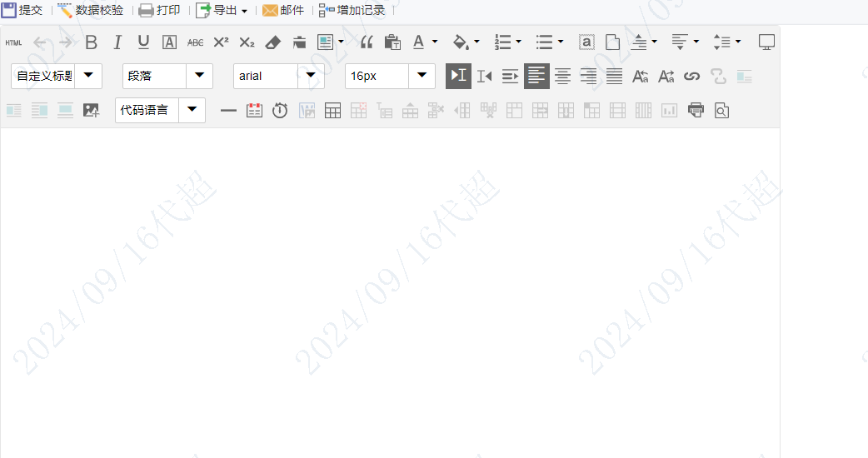Click the select all icon
Image resolution: width=868 pixels, height=458 pixels.
586,42
